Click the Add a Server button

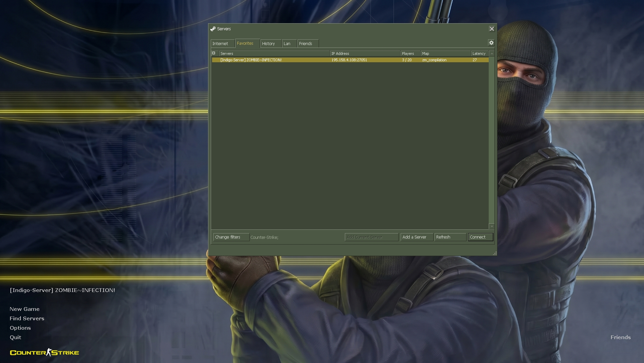pos(417,237)
